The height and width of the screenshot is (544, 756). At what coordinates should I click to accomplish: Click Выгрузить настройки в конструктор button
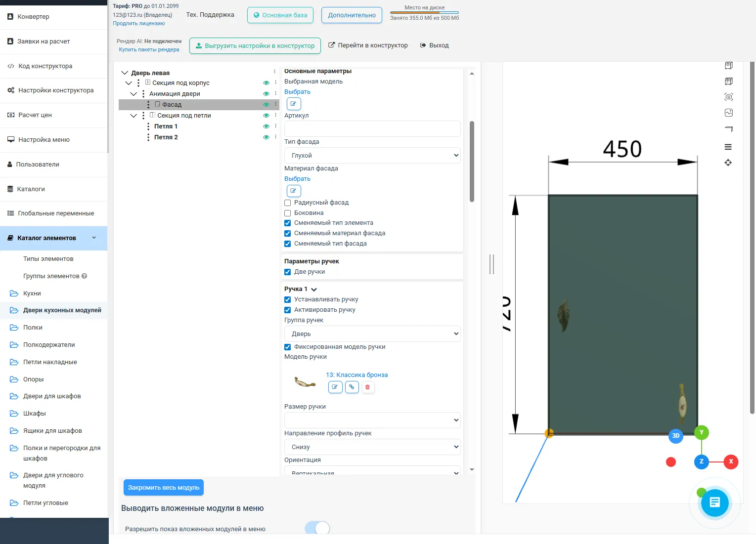pyautogui.click(x=255, y=45)
